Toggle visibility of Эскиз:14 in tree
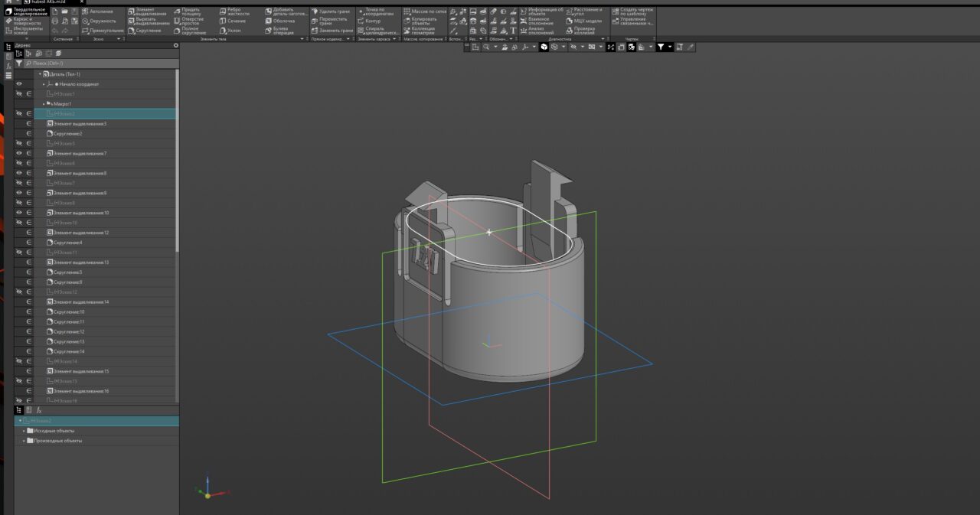Screen dimensions: 980x515 [x=19, y=361]
